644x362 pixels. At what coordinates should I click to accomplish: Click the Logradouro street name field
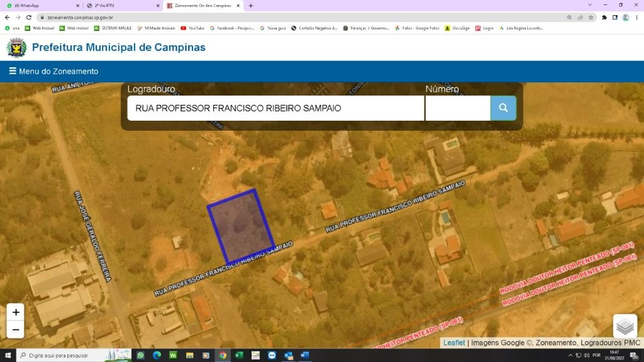(x=275, y=108)
